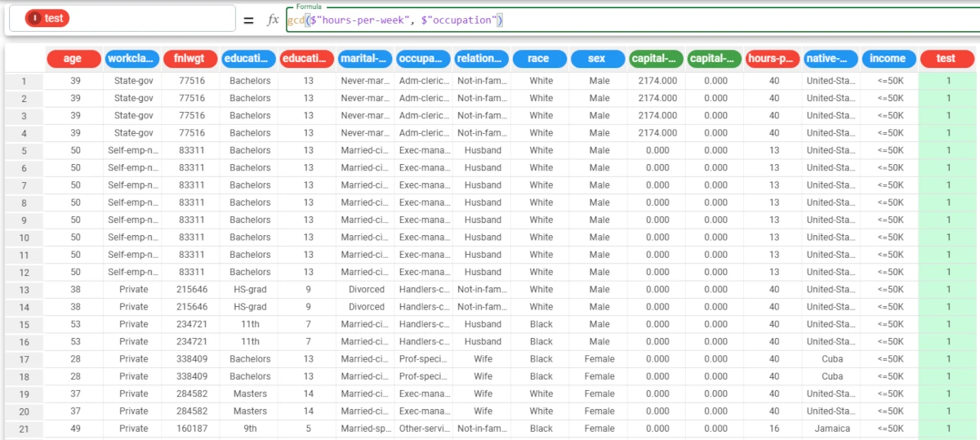Select the sex column header
980x440 pixels.
pos(598,59)
